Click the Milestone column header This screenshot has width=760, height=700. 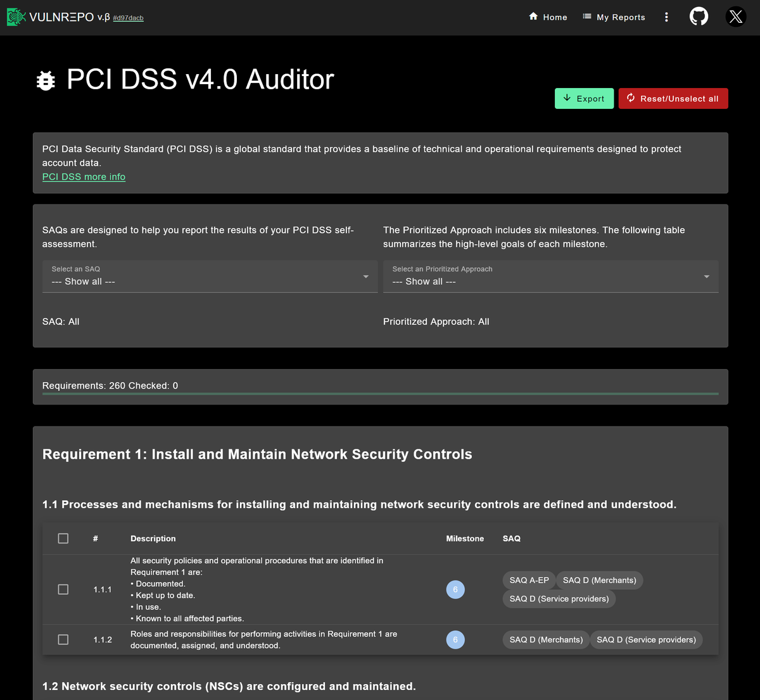pos(465,539)
